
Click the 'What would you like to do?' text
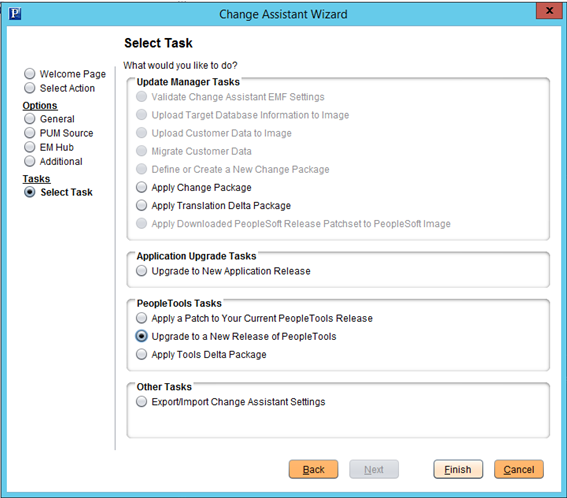pos(180,65)
